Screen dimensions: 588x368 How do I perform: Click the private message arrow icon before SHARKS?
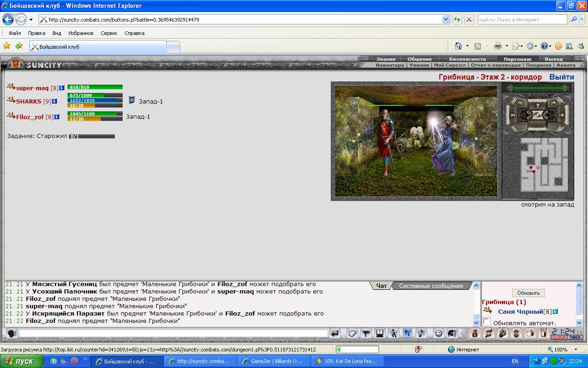[11, 100]
